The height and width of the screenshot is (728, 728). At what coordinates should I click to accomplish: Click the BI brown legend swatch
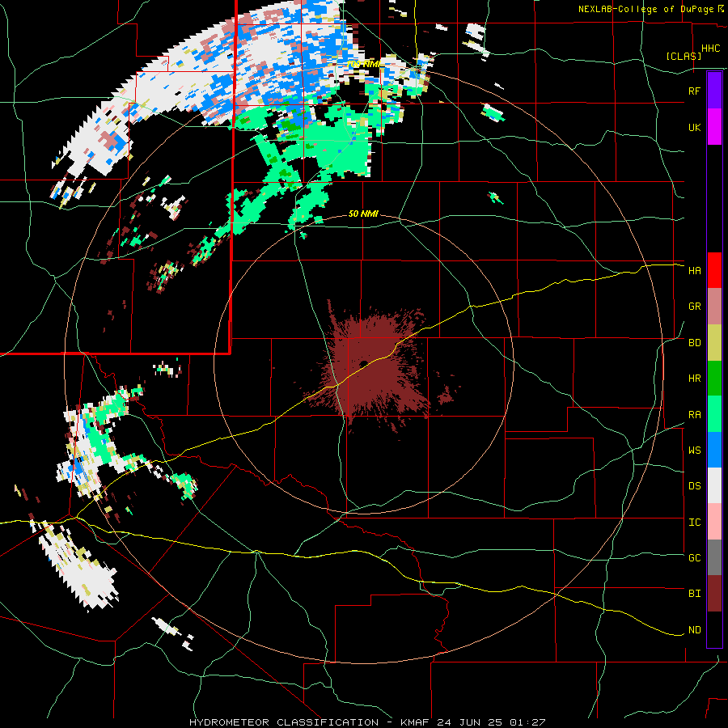pyautogui.click(x=714, y=594)
